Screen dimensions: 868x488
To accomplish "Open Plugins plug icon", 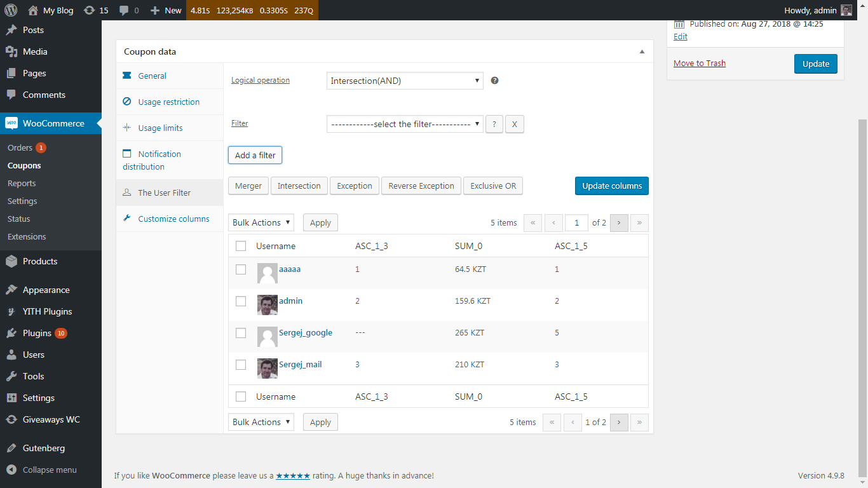I will coord(11,333).
